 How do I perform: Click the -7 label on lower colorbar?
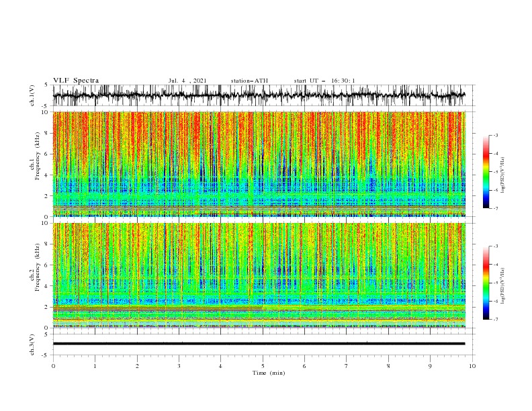click(x=496, y=320)
